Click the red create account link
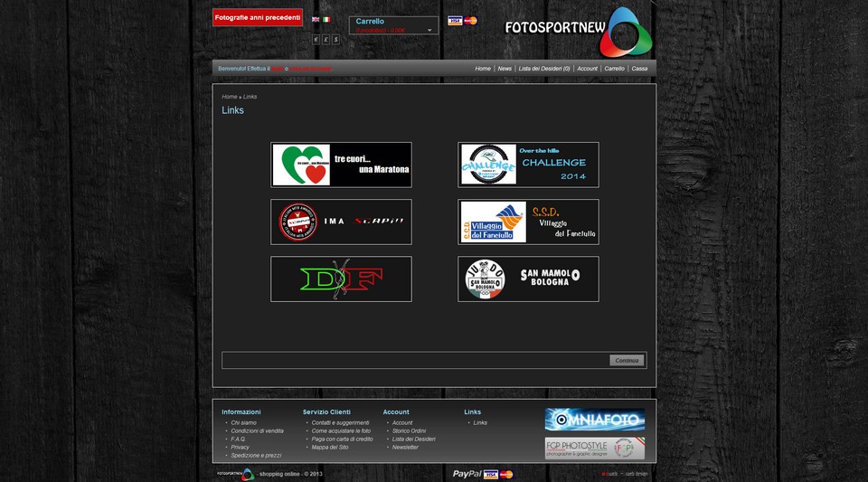 tap(310, 69)
